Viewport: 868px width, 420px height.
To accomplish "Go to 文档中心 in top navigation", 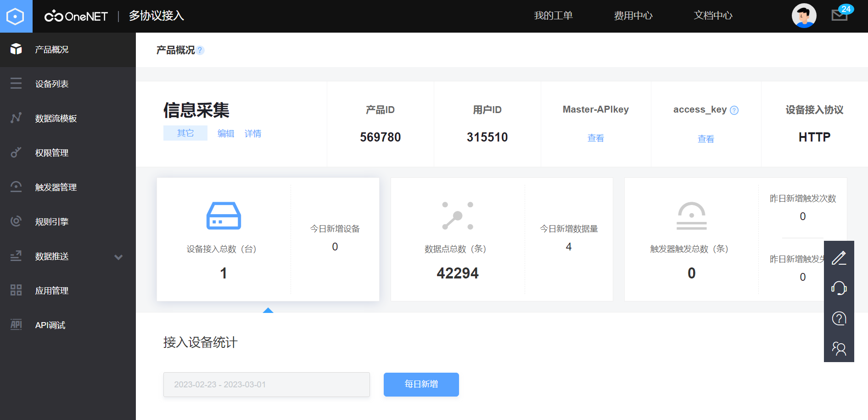I will [713, 16].
